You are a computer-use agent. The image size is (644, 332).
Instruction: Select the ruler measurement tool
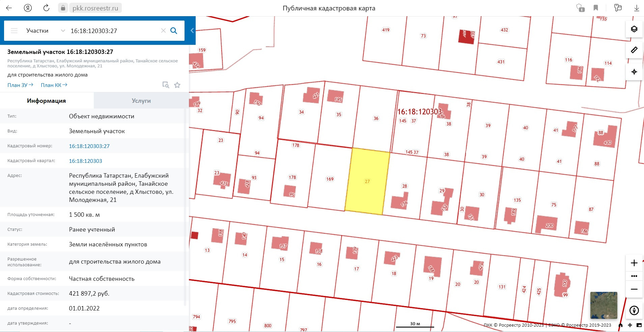point(634,50)
